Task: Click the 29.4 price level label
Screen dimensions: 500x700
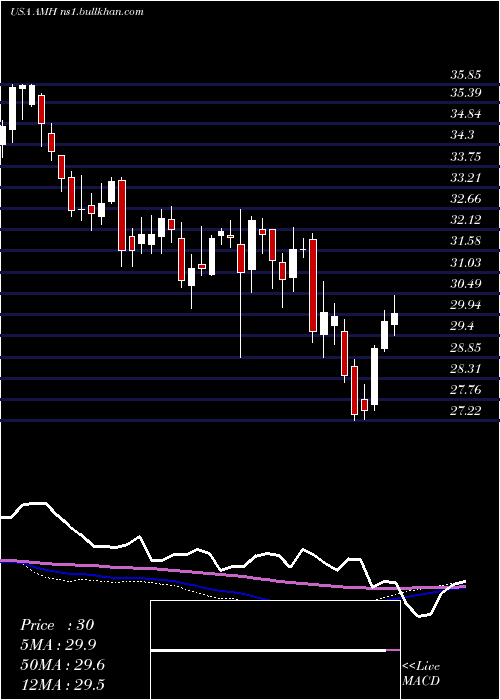Action: 462,326
